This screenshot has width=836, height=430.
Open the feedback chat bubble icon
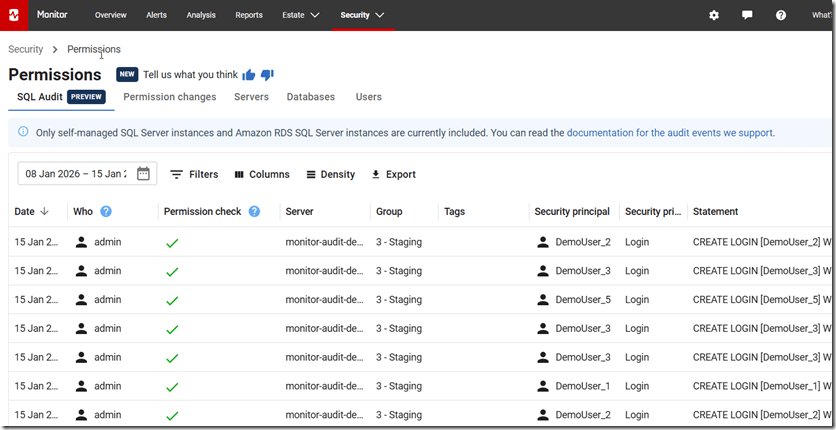coord(747,15)
